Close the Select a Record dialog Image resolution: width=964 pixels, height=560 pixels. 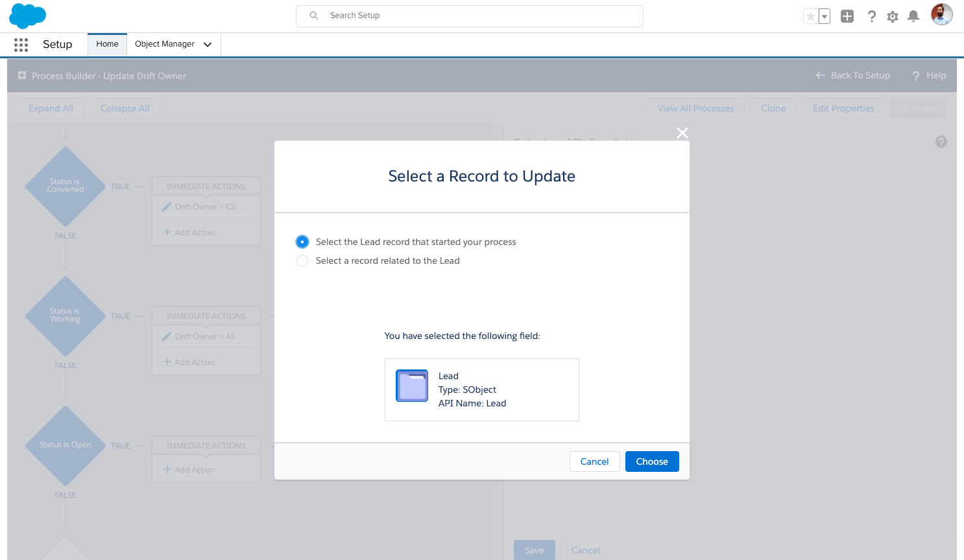682,133
